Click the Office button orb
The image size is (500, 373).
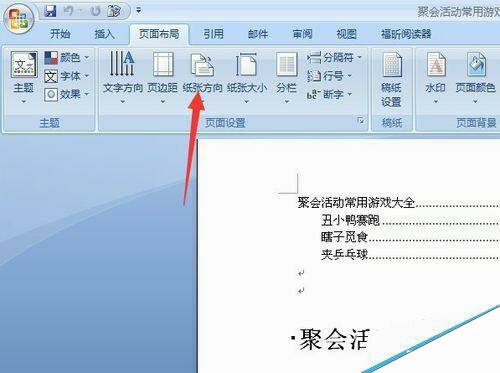click(x=18, y=18)
